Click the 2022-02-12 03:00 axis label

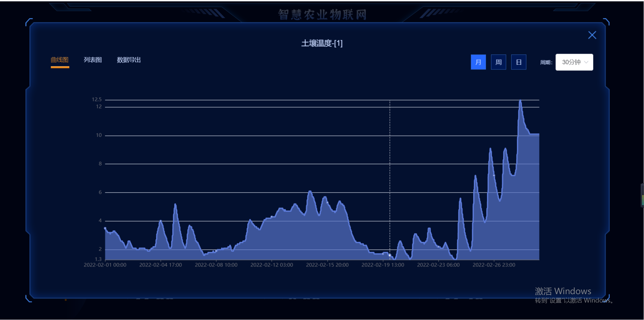[x=271, y=265]
